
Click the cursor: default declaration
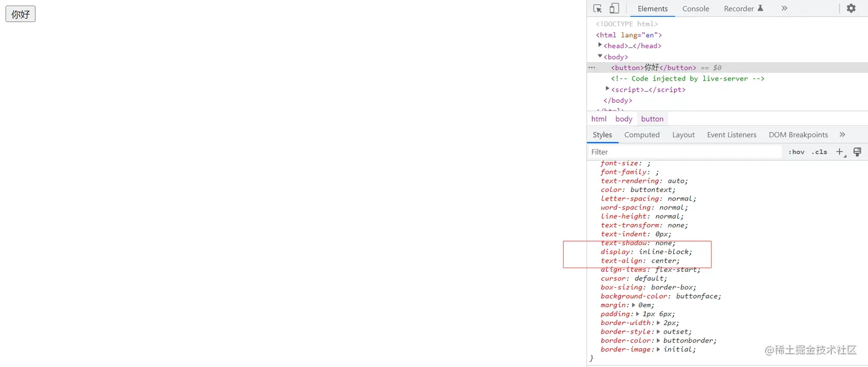(634, 279)
